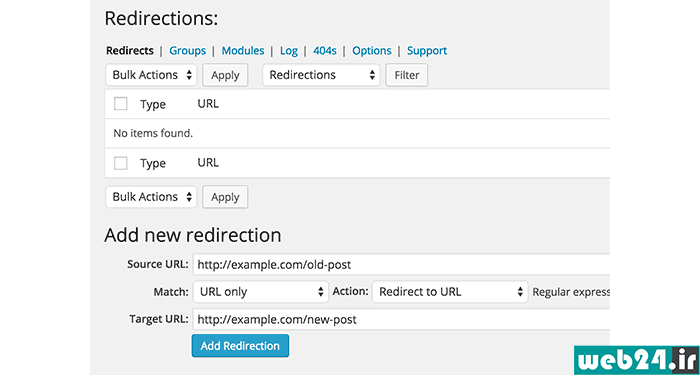This screenshot has height=375, width=700.
Task: Click the header Type column label
Action: [153, 104]
